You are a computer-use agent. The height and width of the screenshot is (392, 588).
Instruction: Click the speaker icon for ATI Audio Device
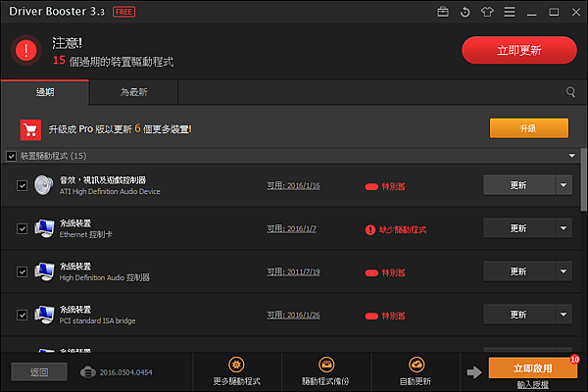click(44, 185)
